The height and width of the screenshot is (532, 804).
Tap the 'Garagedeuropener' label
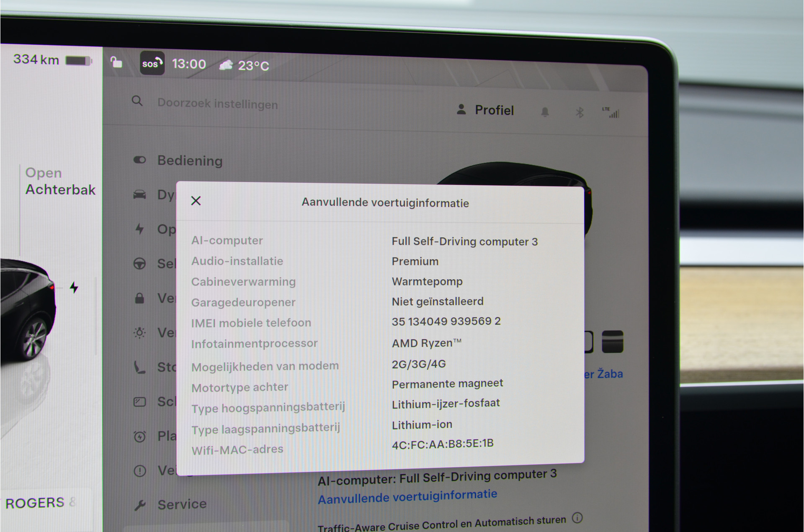[x=243, y=302]
